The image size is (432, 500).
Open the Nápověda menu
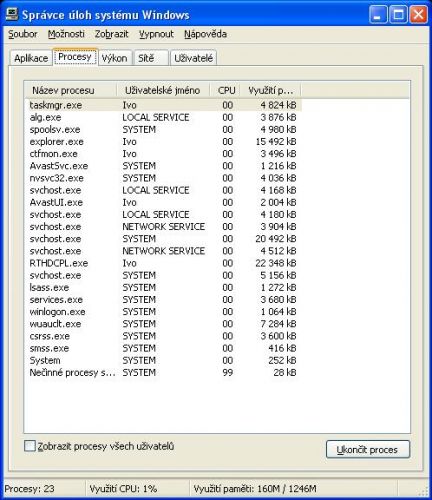pos(205,34)
